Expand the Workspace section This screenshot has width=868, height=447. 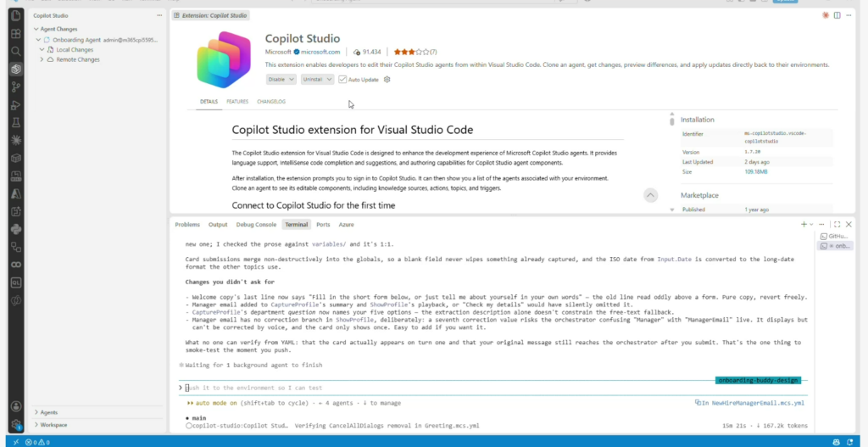(x=36, y=425)
